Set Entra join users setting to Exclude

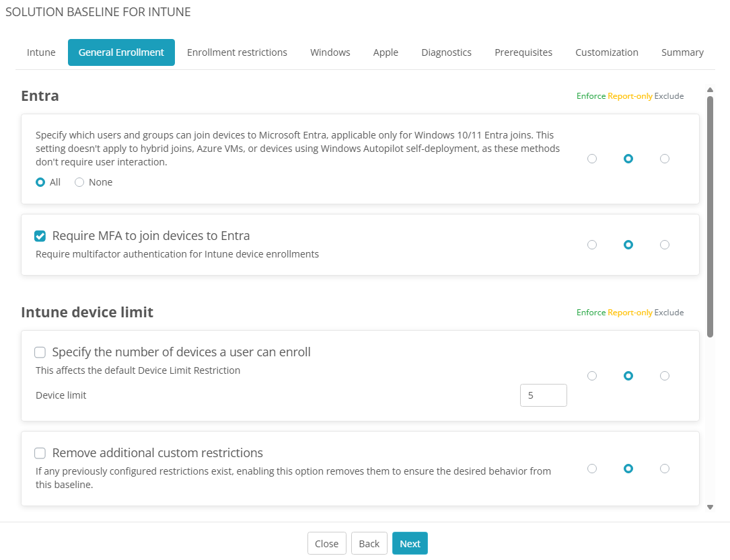(x=664, y=159)
